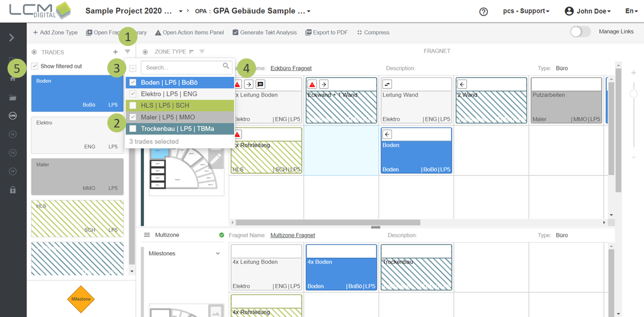Check the Trockenbau | LP5 | TBMa checkbox
644x317 pixels.
tap(133, 129)
